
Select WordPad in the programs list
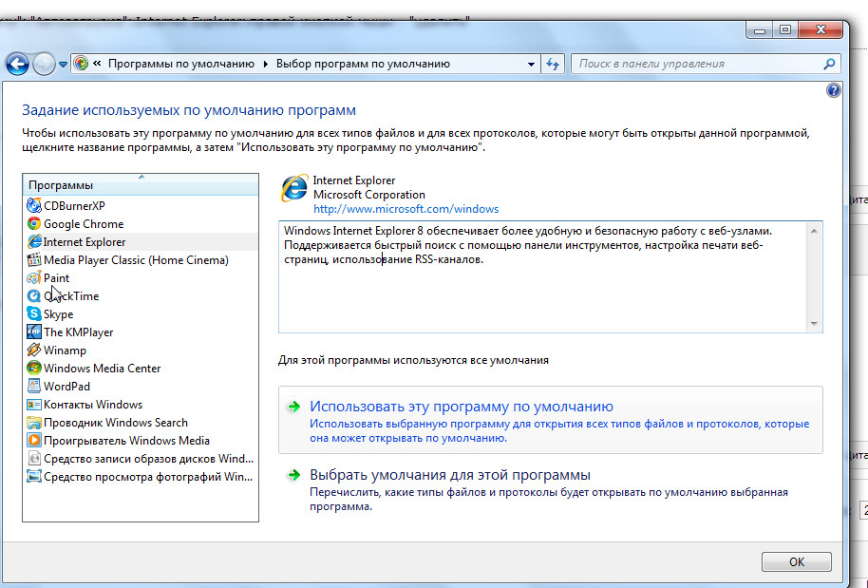pos(141,386)
